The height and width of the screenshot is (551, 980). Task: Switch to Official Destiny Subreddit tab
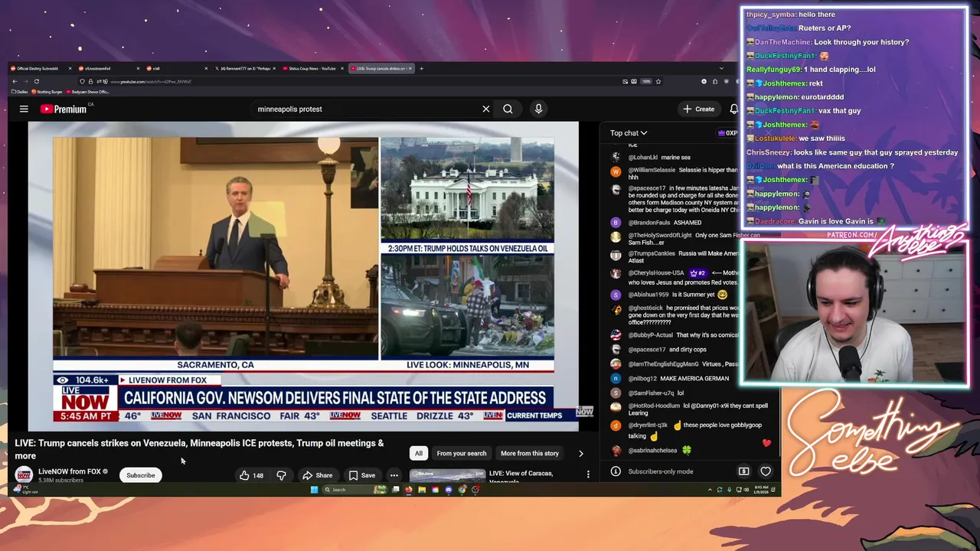[42, 68]
